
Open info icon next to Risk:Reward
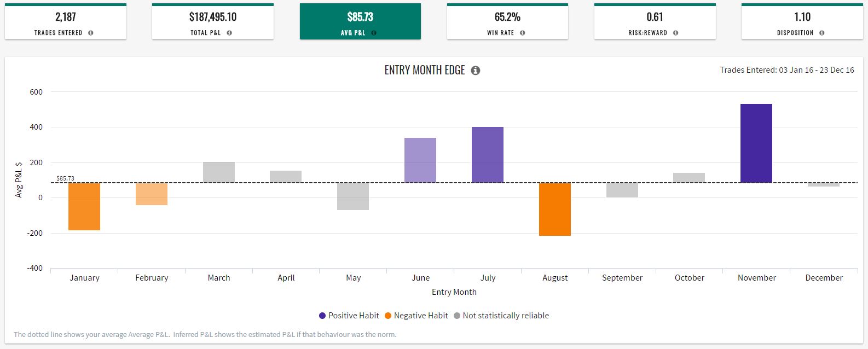pyautogui.click(x=676, y=33)
